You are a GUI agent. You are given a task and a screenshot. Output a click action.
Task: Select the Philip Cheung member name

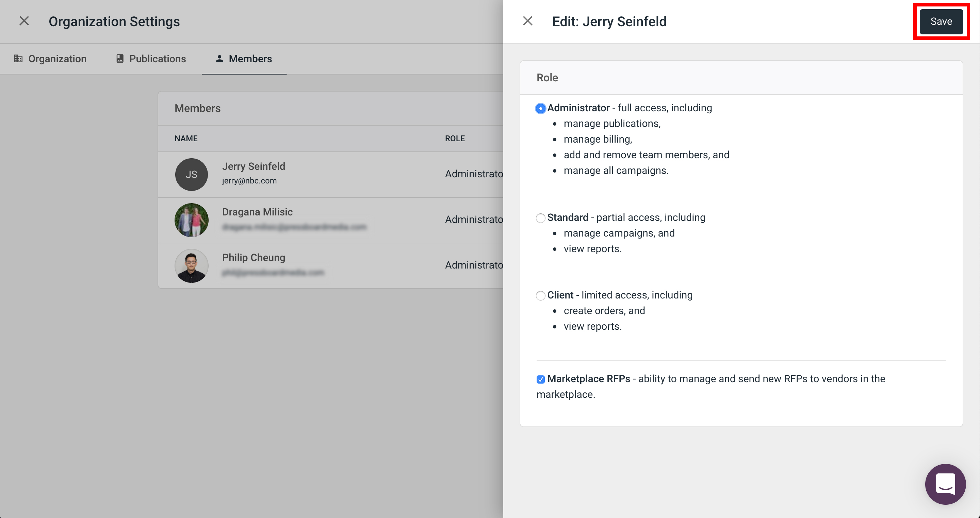coord(254,257)
